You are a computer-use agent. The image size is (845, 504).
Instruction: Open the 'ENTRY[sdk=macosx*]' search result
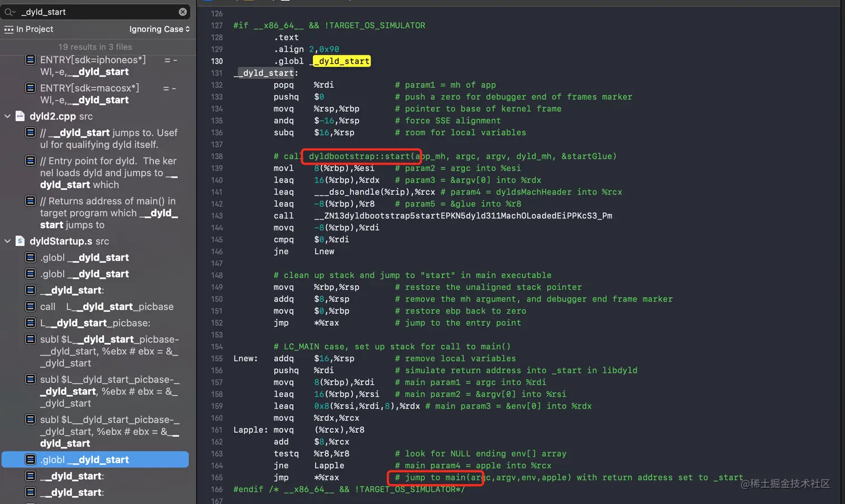(107, 94)
